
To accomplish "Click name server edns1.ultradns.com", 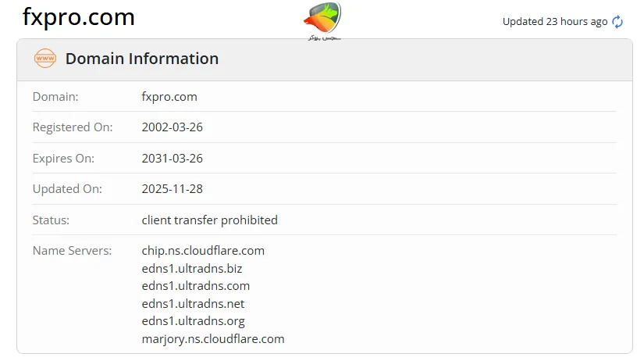I will click(x=195, y=286).
